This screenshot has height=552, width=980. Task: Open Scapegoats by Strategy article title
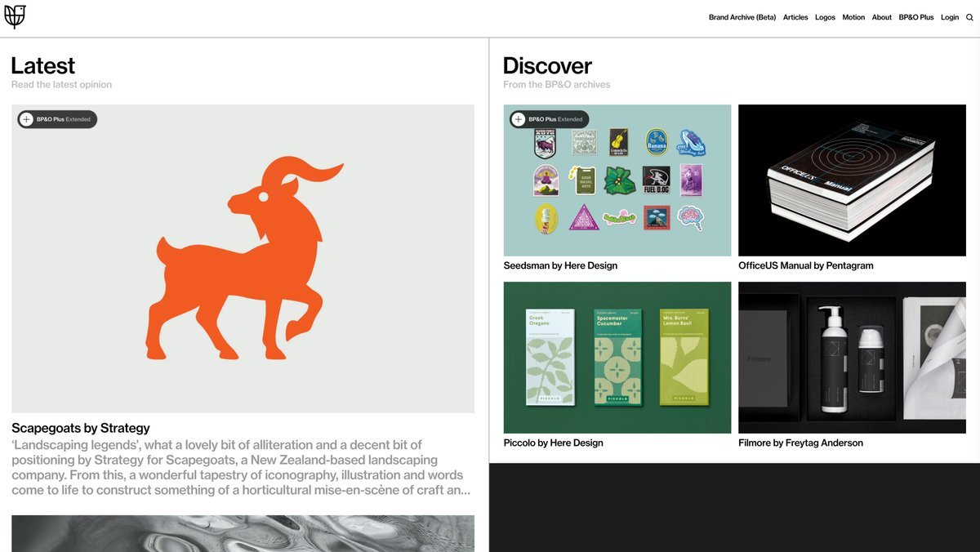pos(81,428)
